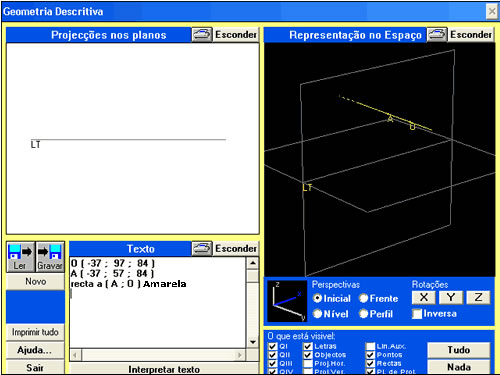This screenshot has width=500, height=375.
Task: Click the text area scroll-up arrow
Action: [x=253, y=263]
